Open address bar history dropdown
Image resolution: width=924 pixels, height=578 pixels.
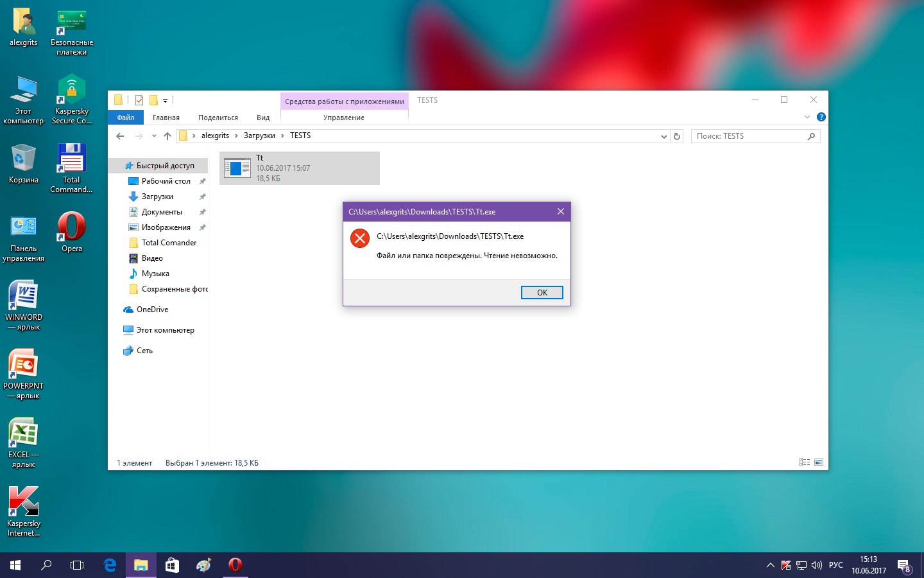click(x=664, y=136)
